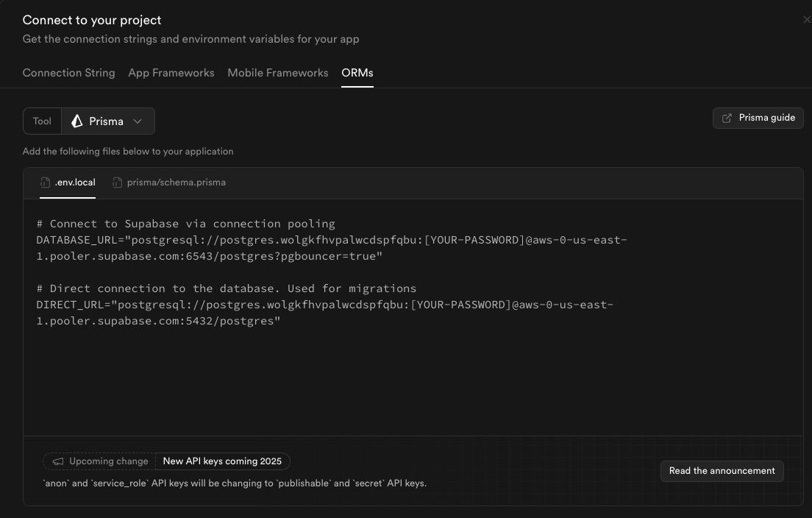Image resolution: width=812 pixels, height=518 pixels.
Task: Close the Connect to your project dialog
Action: pyautogui.click(x=807, y=20)
